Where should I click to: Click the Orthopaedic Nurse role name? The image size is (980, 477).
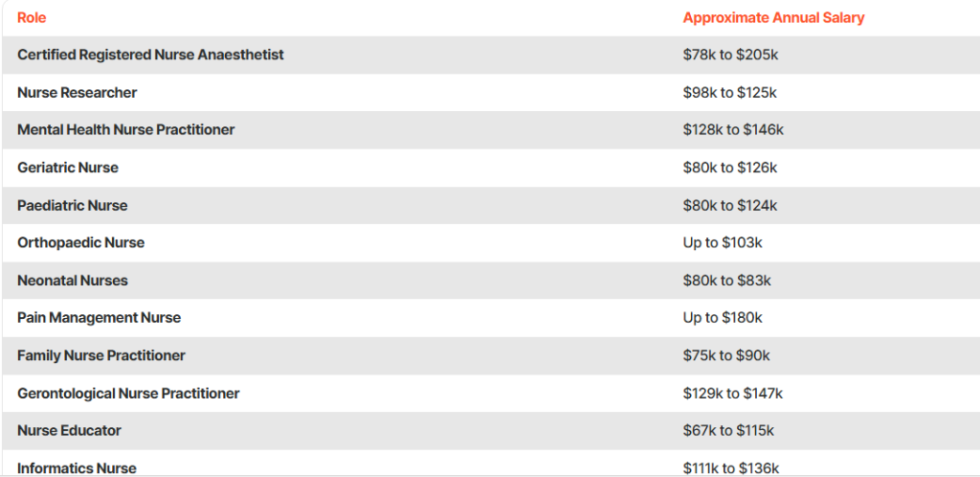coord(80,242)
